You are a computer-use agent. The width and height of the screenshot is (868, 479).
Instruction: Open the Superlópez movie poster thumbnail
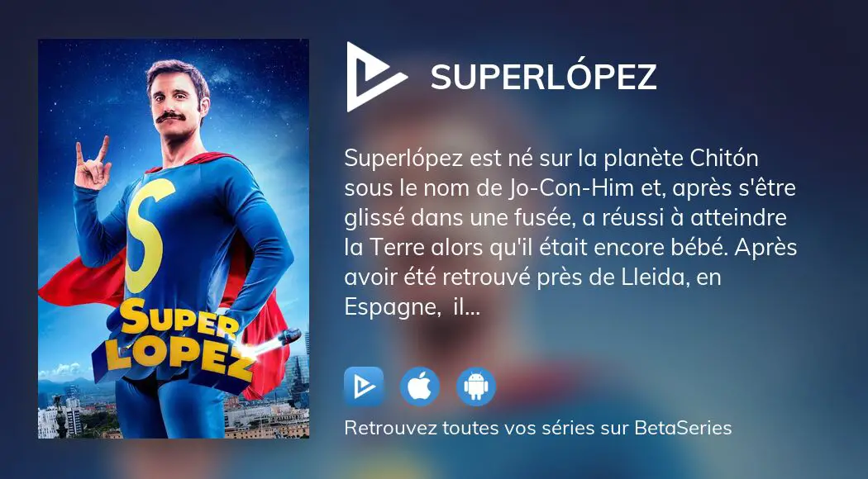[174, 239]
